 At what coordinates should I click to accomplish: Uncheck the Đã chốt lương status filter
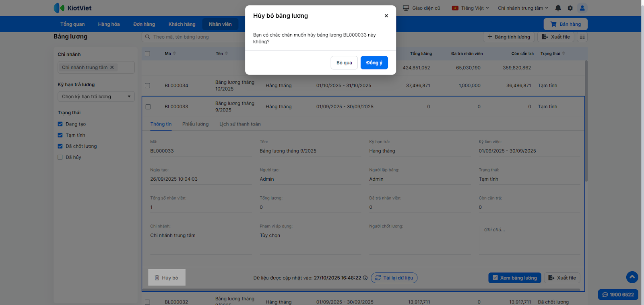[x=60, y=146]
